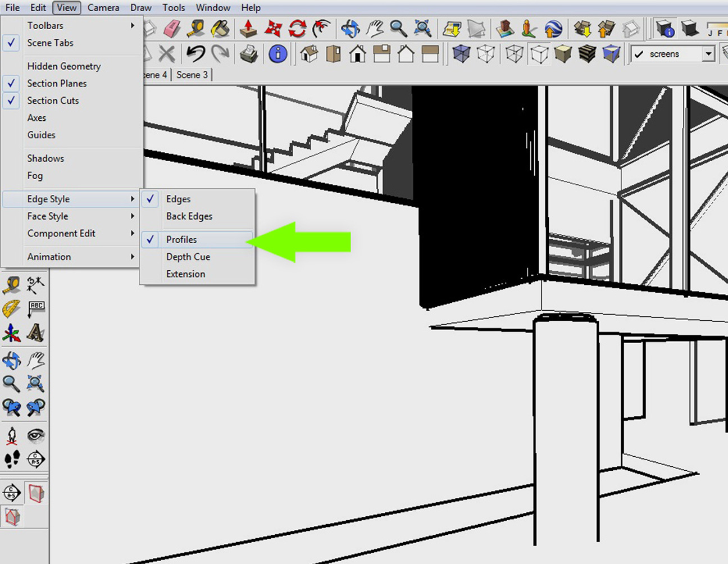Click Profiles in the Edge Style submenu

coord(181,239)
